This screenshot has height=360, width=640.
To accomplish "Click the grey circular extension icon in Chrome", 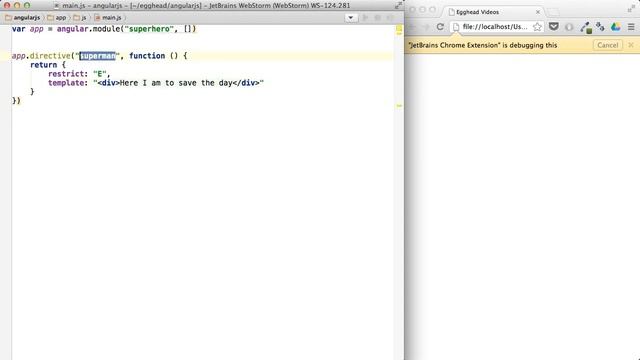I will 569,27.
